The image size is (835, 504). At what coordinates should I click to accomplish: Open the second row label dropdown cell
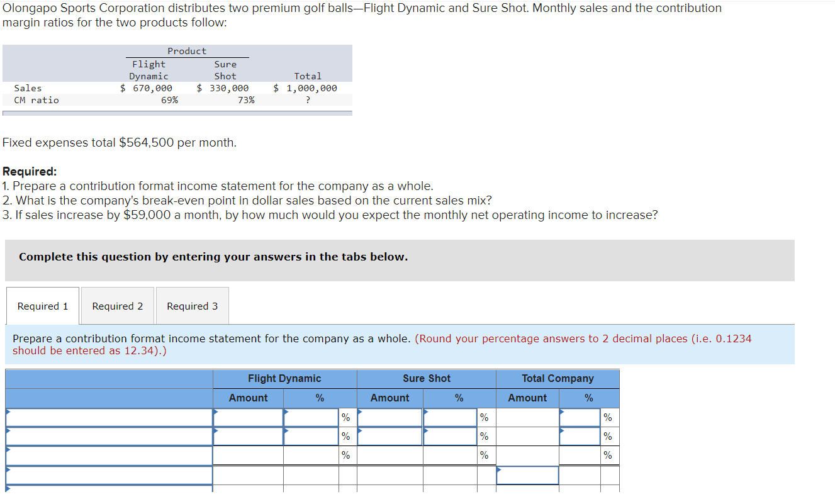coord(109,437)
